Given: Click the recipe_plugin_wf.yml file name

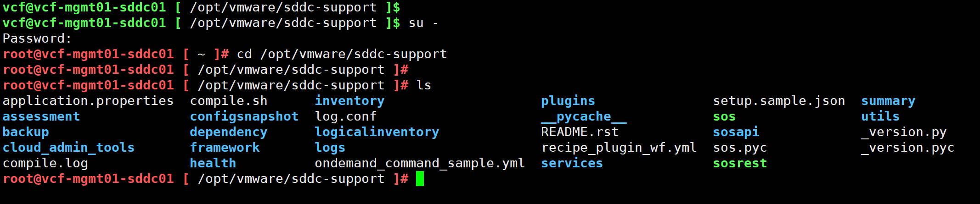Looking at the screenshot, I should [619, 148].
